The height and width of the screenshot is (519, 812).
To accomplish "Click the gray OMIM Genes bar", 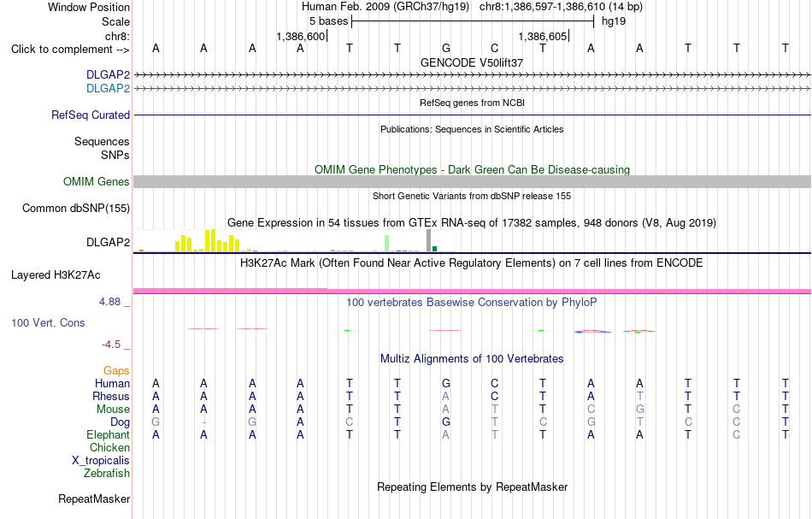I will (x=472, y=181).
